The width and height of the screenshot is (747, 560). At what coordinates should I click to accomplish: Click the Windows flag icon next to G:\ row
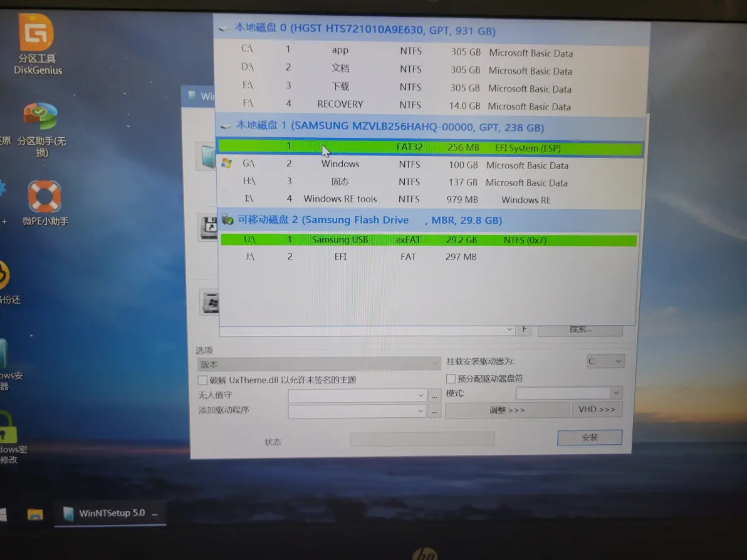pos(227,163)
